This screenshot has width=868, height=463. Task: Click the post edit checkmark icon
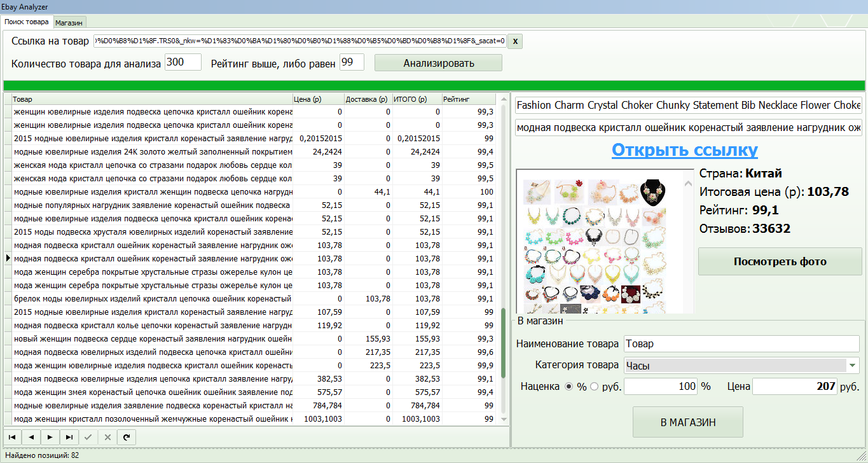pos(88,437)
